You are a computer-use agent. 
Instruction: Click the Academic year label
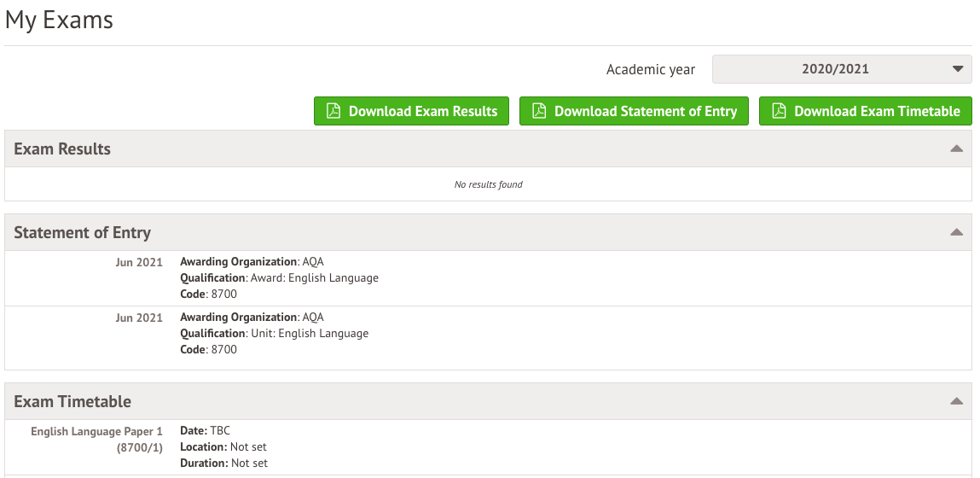pyautogui.click(x=650, y=70)
